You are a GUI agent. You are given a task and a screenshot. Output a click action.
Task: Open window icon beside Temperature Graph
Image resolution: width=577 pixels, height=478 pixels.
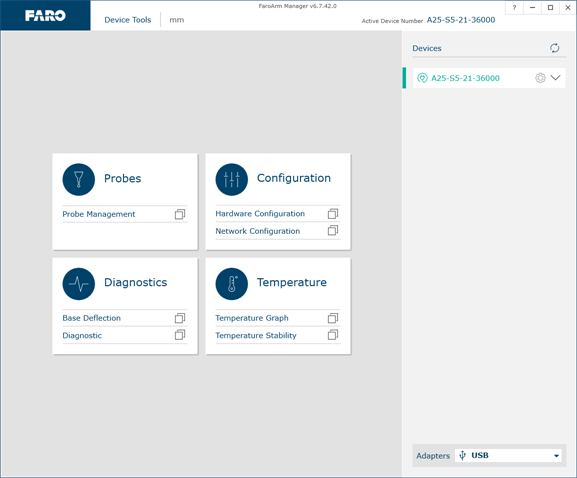(333, 318)
